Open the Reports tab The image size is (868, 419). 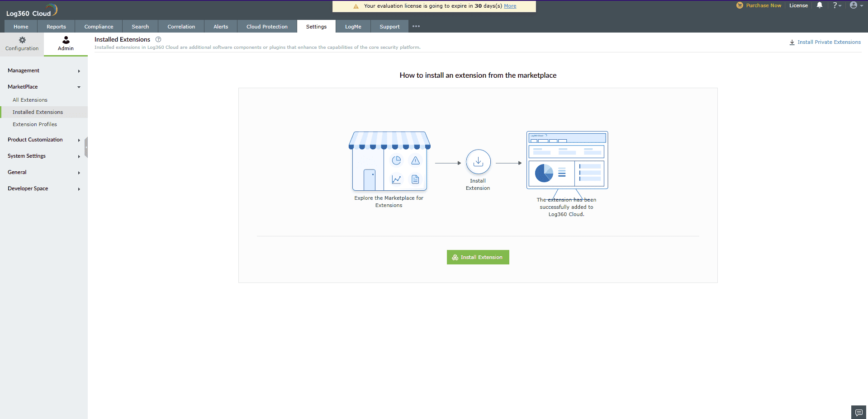point(56,27)
